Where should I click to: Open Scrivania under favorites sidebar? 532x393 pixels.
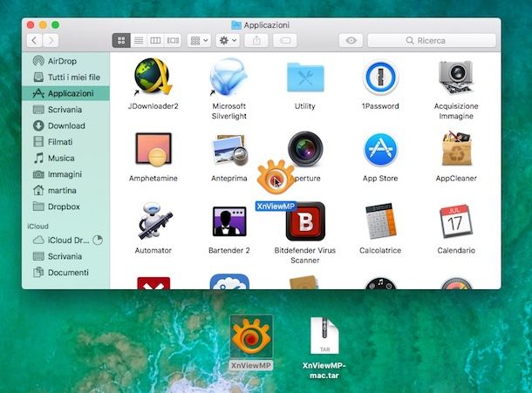coord(65,110)
